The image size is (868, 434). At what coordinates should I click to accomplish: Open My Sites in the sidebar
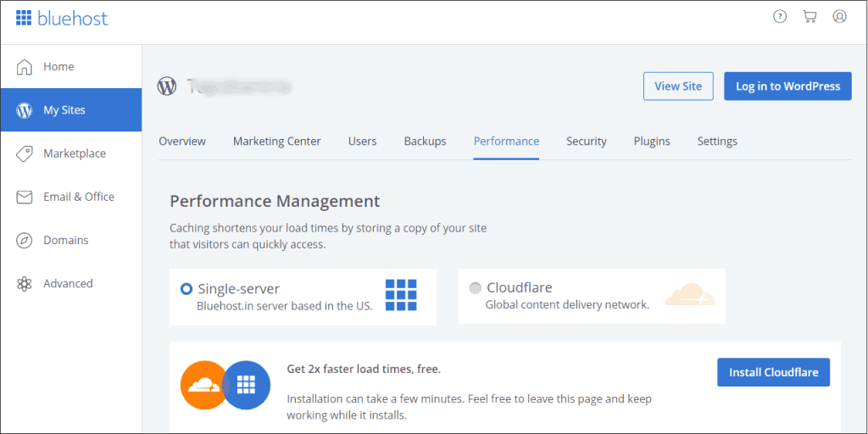(71, 109)
